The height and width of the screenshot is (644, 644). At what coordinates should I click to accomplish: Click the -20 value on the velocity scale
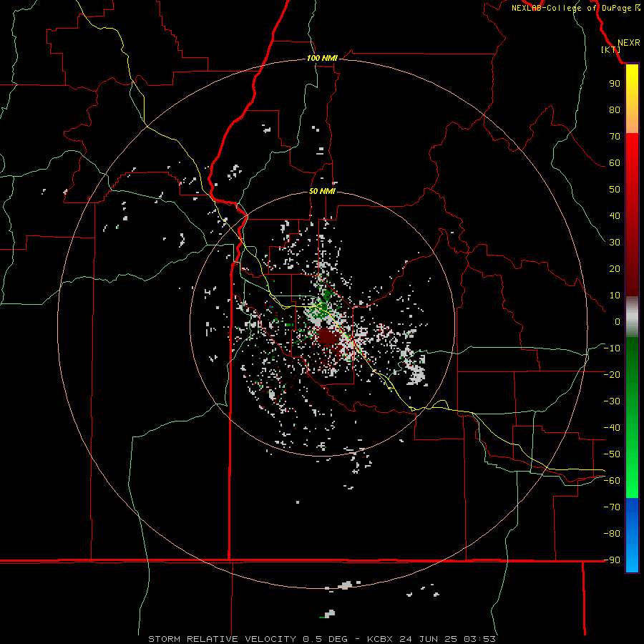click(x=612, y=374)
